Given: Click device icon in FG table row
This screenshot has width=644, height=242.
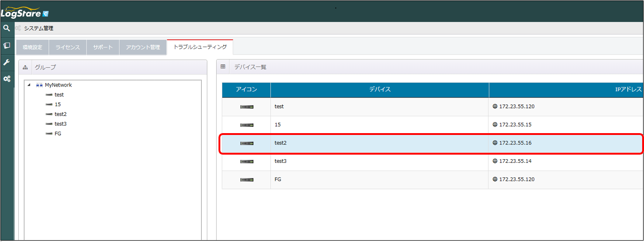Looking at the screenshot, I should (x=246, y=180).
